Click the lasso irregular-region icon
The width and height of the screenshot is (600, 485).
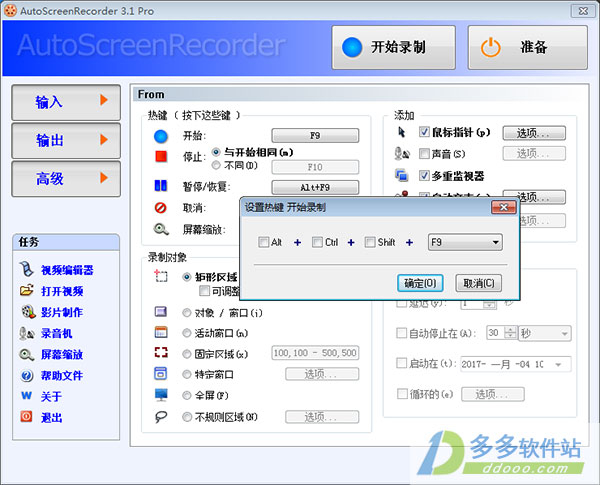pos(161,416)
